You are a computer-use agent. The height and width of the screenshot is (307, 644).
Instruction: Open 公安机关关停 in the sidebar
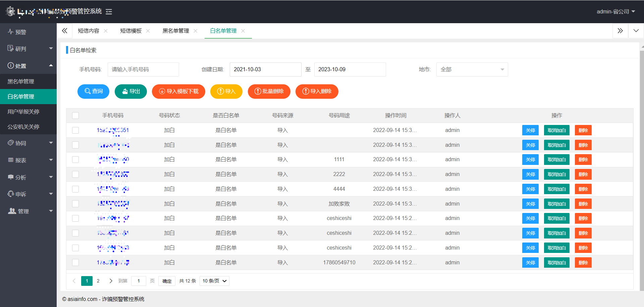pos(28,127)
